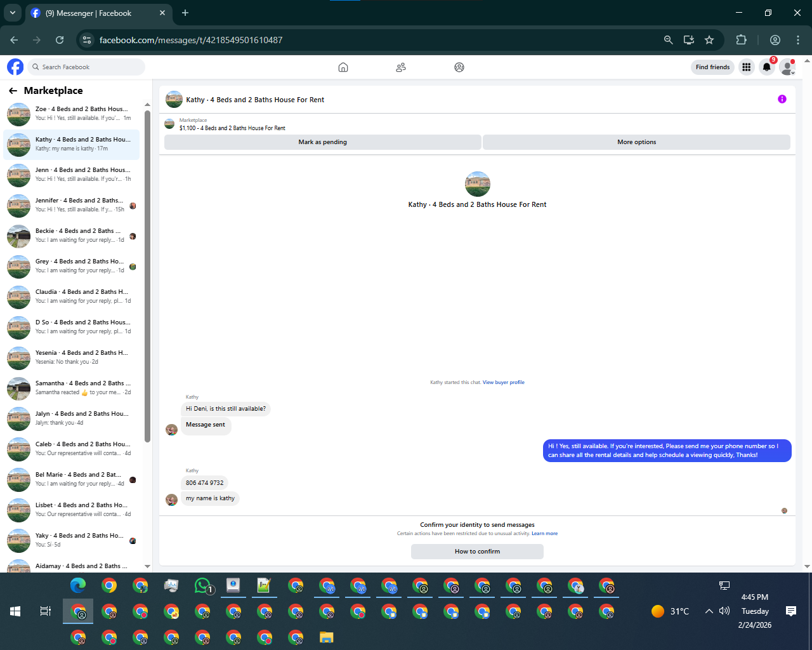Click the address bar URL

(x=191, y=40)
